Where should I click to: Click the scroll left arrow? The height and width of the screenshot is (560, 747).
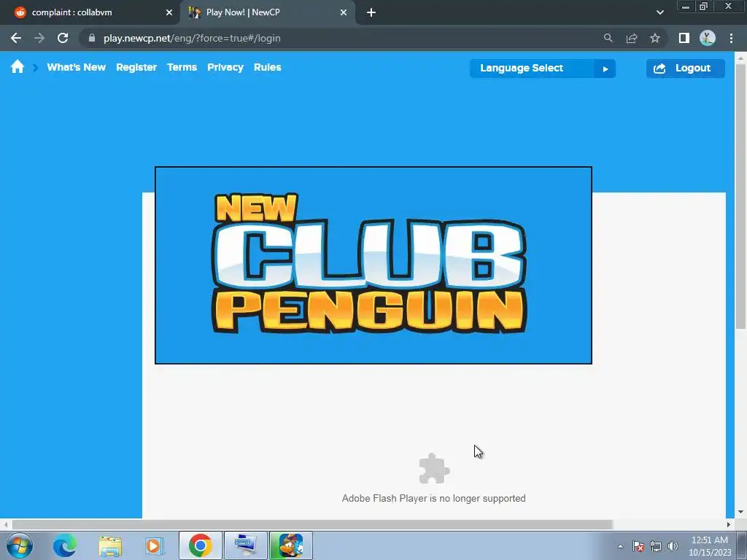6,524
